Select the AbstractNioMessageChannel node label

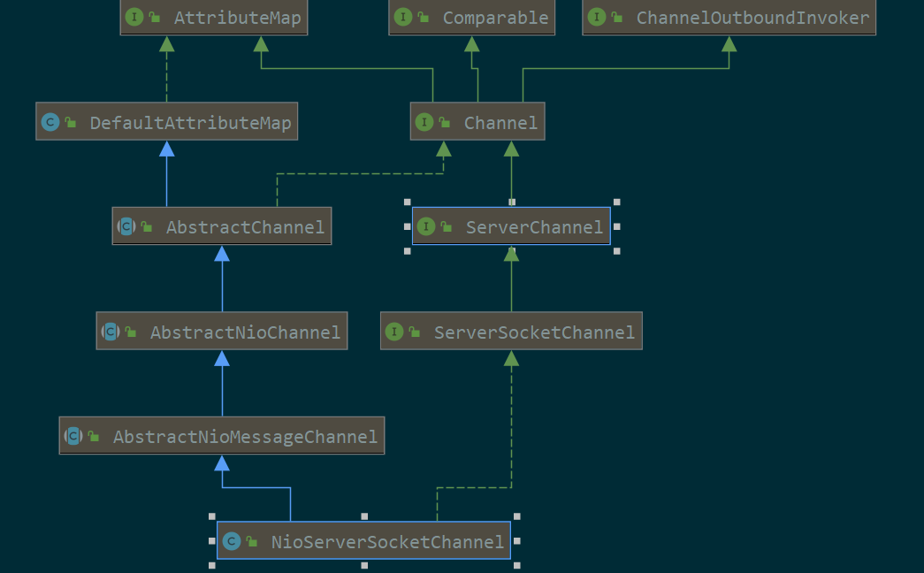[x=245, y=437]
